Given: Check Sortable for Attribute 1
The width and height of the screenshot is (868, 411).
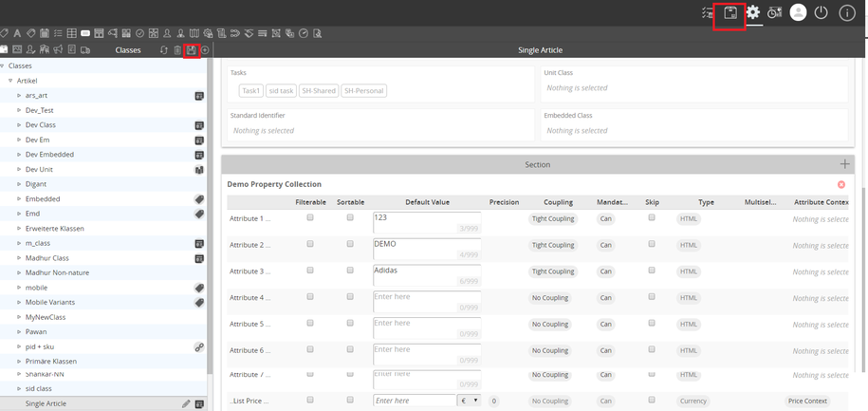Looking at the screenshot, I should [x=350, y=217].
